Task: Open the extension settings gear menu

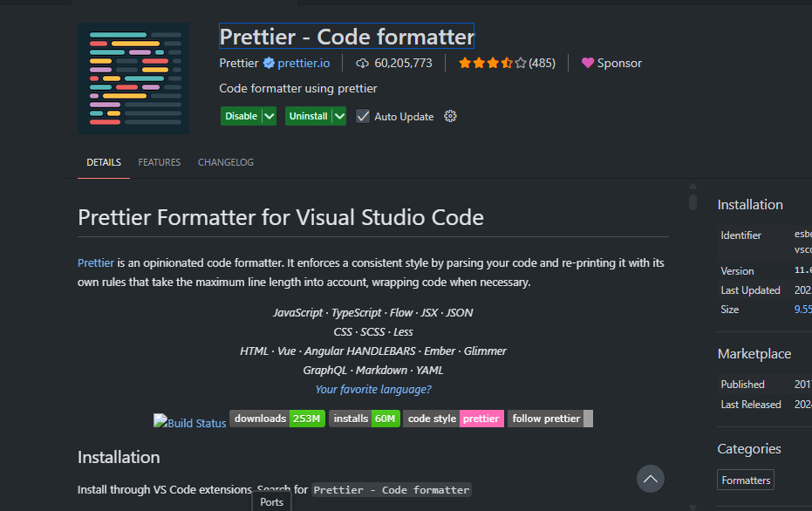Action: click(x=450, y=116)
